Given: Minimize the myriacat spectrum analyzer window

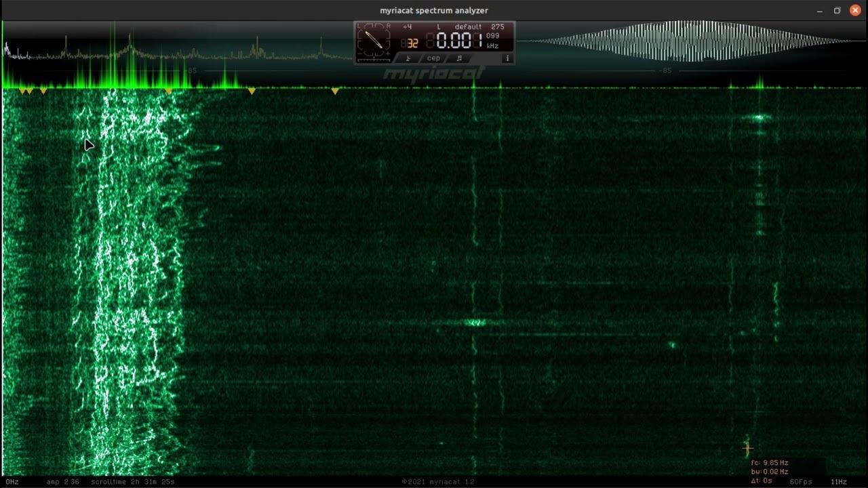Looking at the screenshot, I should click(x=819, y=10).
